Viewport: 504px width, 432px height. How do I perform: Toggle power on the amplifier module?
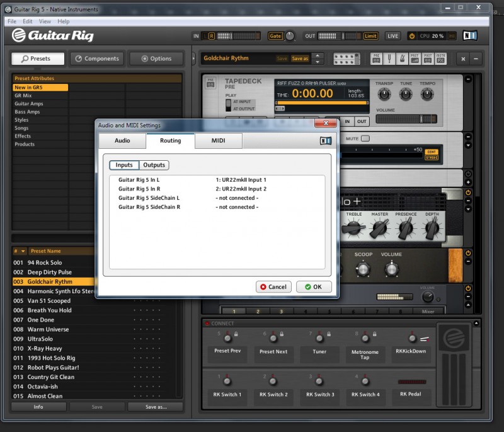[468, 192]
